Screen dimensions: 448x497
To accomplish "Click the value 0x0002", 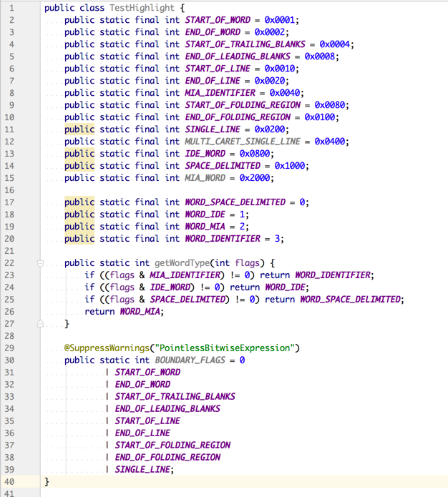I will [270, 32].
